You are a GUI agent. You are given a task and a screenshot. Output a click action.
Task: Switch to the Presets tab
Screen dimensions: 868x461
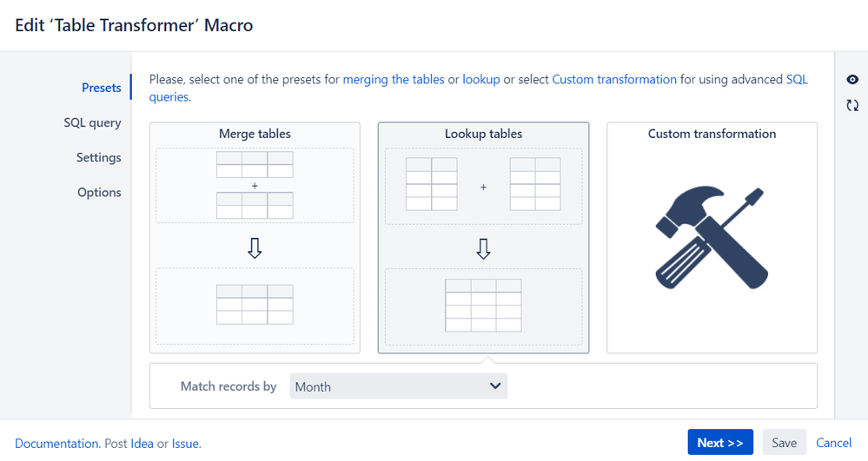click(101, 88)
